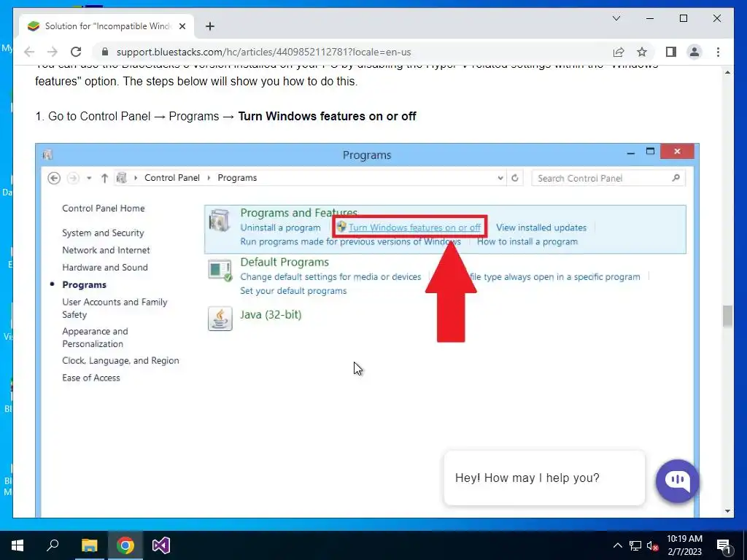
Task: Click the embedded Programs window screenshot
Action: pos(367,330)
